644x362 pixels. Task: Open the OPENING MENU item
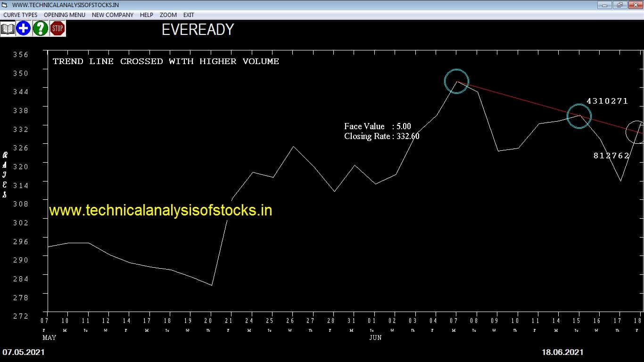coord(65,15)
